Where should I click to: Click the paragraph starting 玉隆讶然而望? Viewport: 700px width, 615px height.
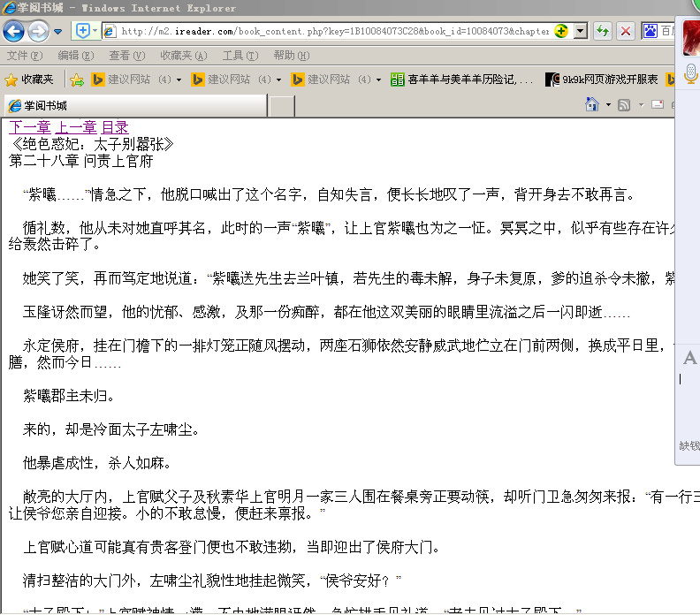click(x=326, y=312)
